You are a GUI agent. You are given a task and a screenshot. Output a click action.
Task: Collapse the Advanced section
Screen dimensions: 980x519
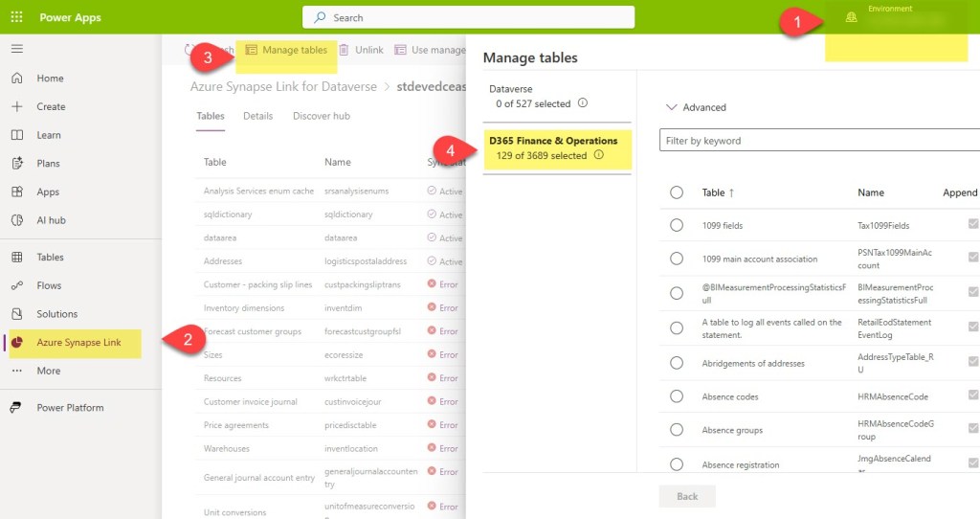point(673,107)
